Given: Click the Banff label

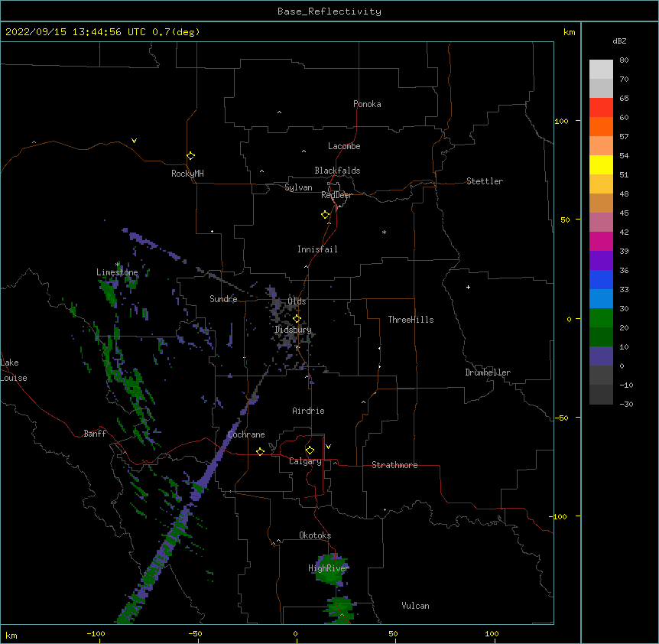Looking at the screenshot, I should pos(95,434).
